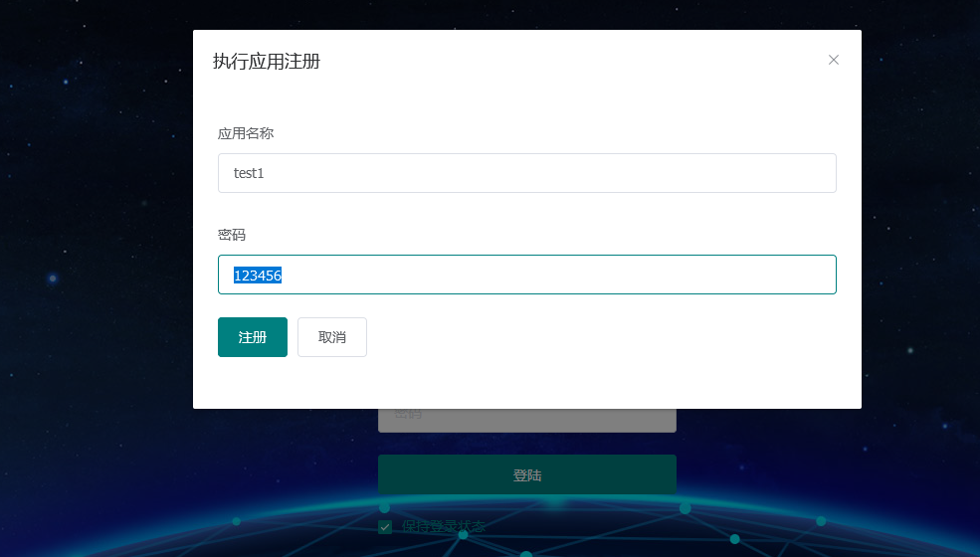This screenshot has height=557, width=980.
Task: Click the 执行应用注册 dialog title
Action: [x=267, y=62]
